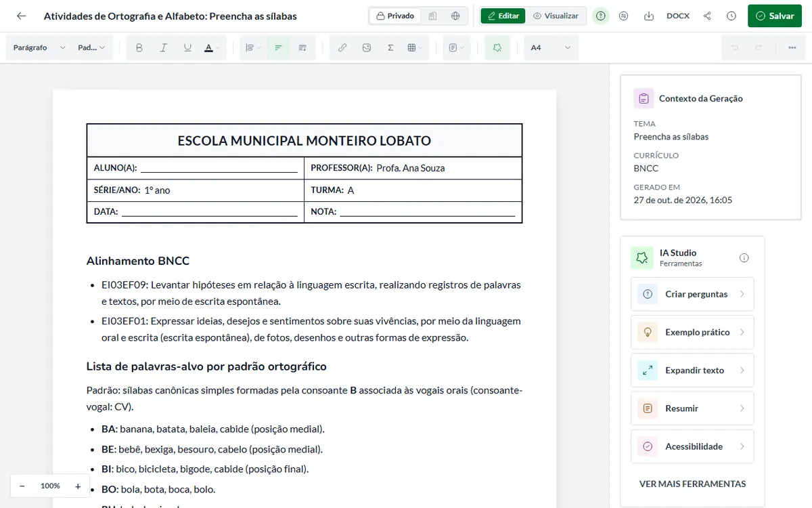
Task: Click the line spacing icon
Action: [x=302, y=47]
